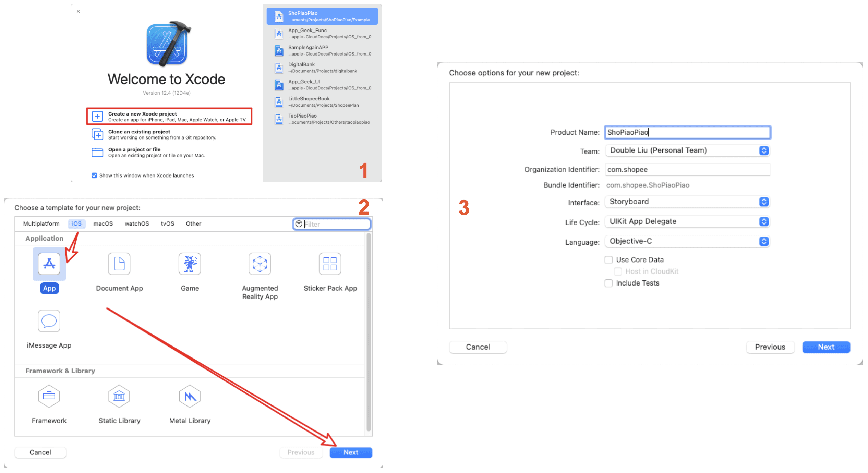Viewport: 868px width, 473px height.
Task: Select the Document App template icon
Action: pos(119,264)
